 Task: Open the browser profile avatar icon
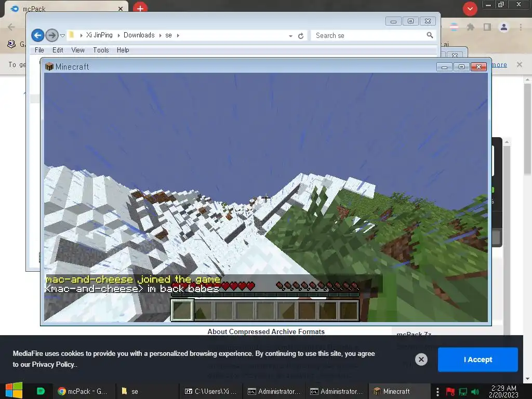(x=504, y=27)
